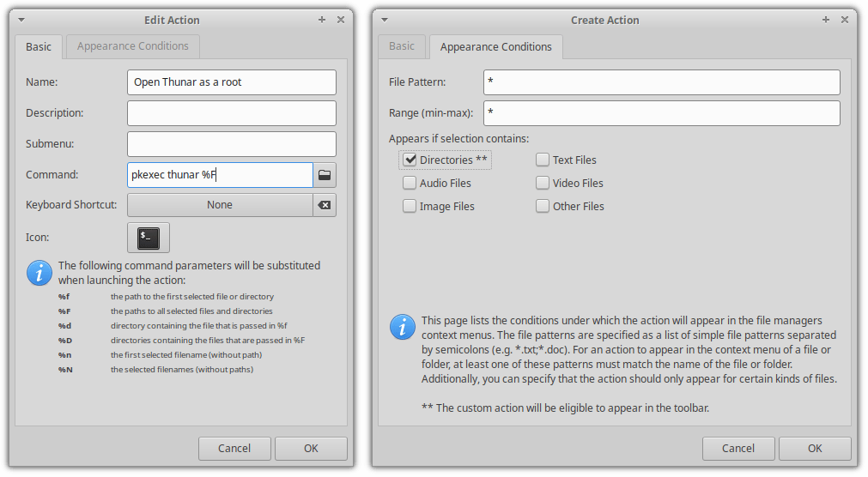Tick the Image Files checkbox
This screenshot has height=477, width=868.
point(410,206)
